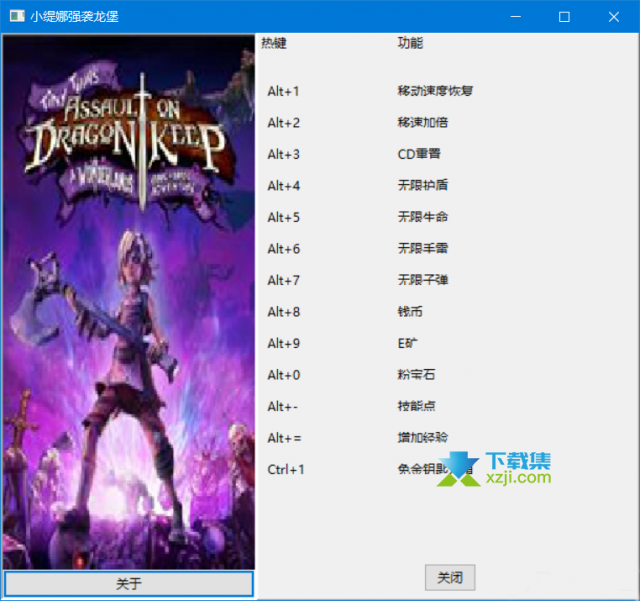Viewport: 640px width, 601px height.
Task: Select the Alt+7 hotkey label
Action: click(284, 280)
